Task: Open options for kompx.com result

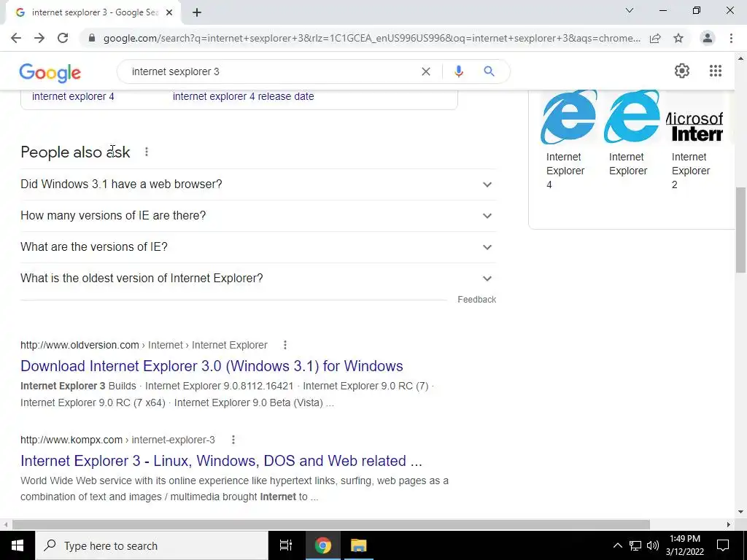Action: tap(233, 440)
